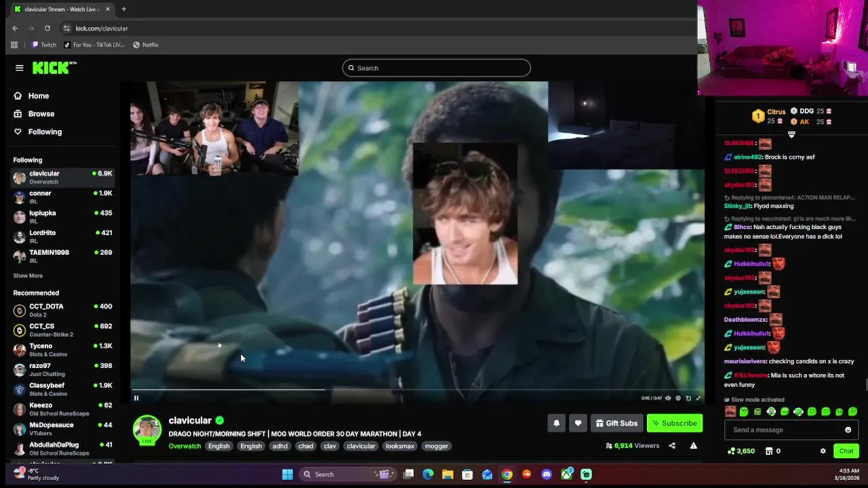The height and width of the screenshot is (488, 868).
Task: Seek on the video progress bar
Action: coord(417,390)
